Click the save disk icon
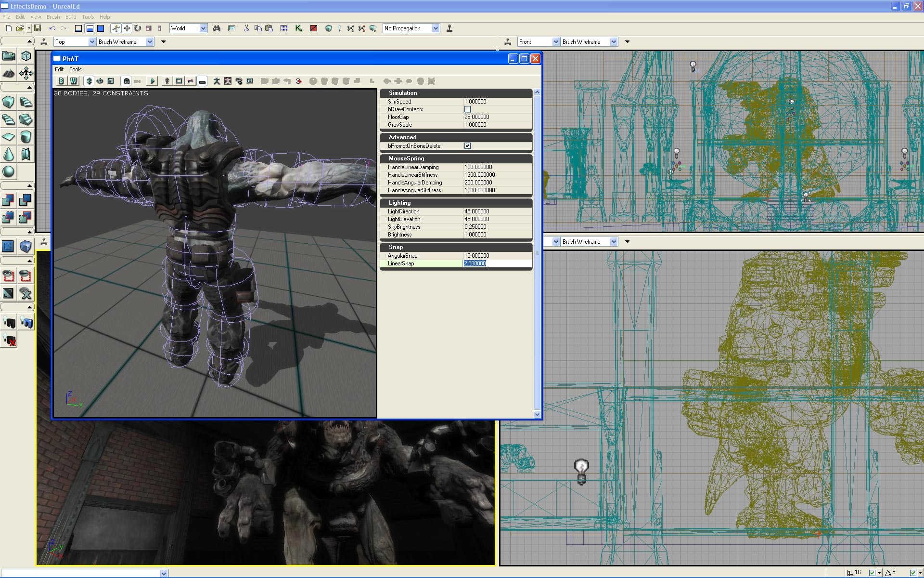Screen dimensions: 924x578 [38, 28]
